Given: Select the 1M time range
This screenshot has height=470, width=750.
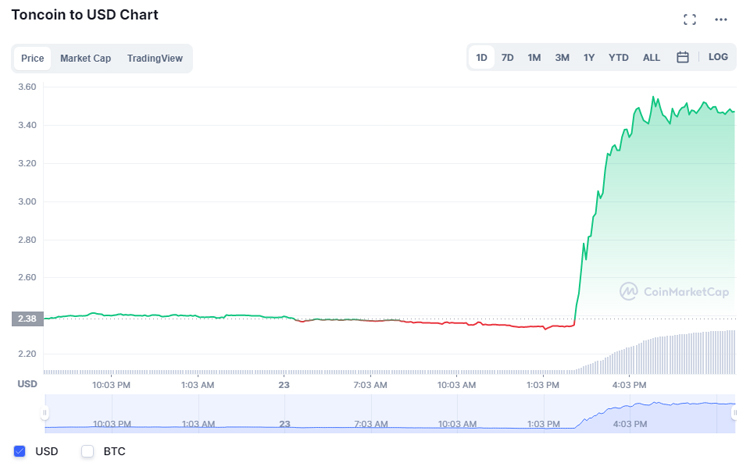Looking at the screenshot, I should 534,57.
